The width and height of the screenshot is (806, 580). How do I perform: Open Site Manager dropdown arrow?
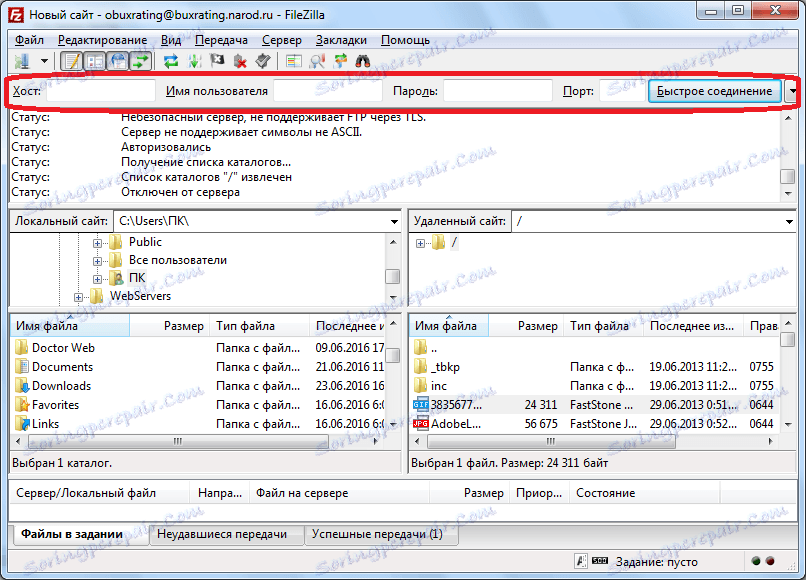click(x=44, y=61)
